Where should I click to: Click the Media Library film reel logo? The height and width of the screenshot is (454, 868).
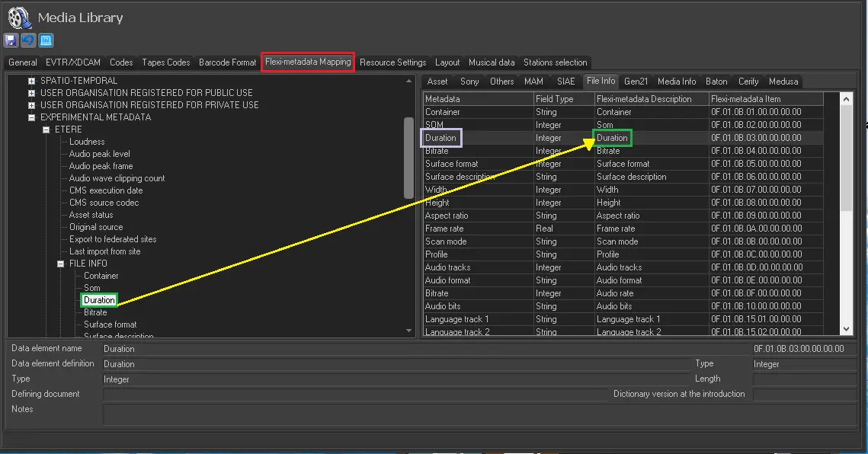(x=19, y=17)
